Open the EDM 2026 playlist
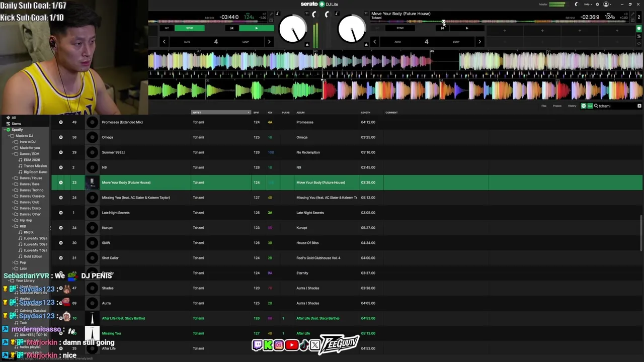644x362 pixels. 32,160
